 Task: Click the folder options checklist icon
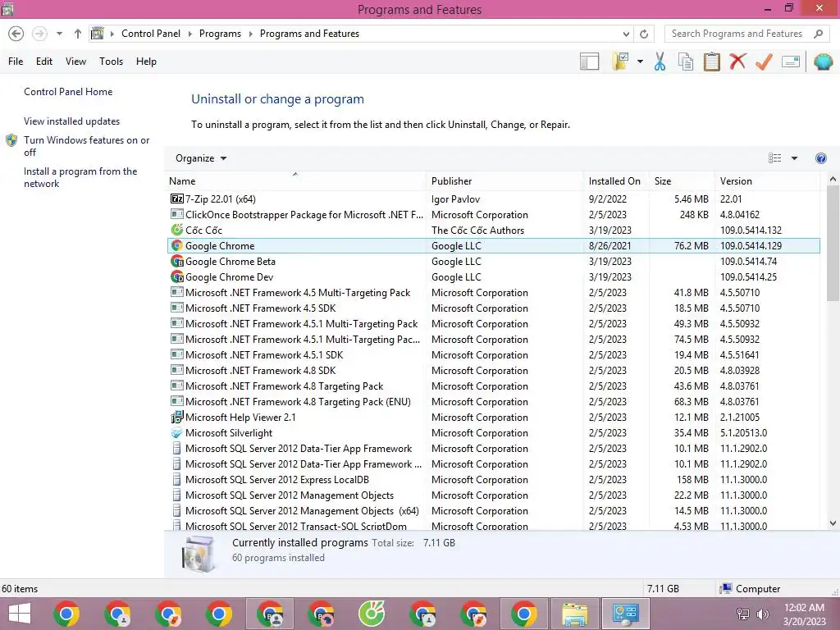pos(620,62)
